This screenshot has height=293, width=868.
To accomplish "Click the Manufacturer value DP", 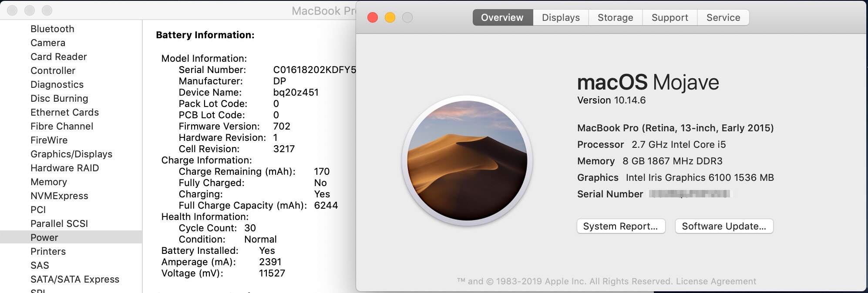I will click(279, 81).
